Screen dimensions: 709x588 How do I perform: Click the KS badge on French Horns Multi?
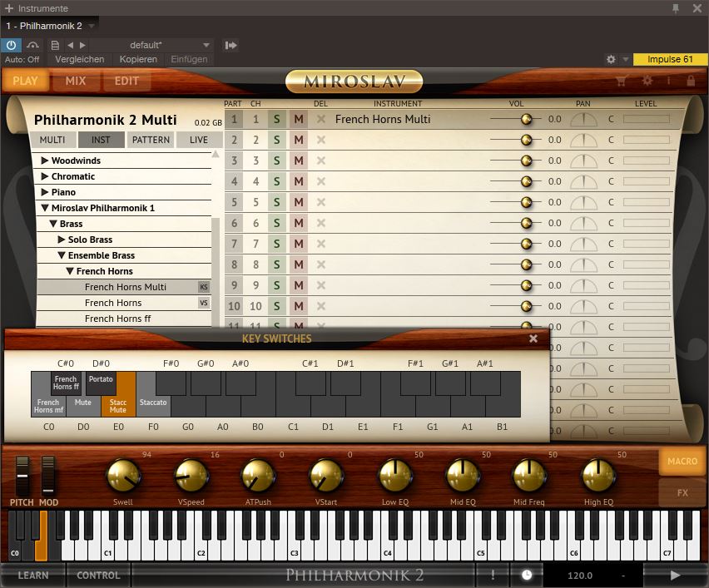click(x=204, y=287)
